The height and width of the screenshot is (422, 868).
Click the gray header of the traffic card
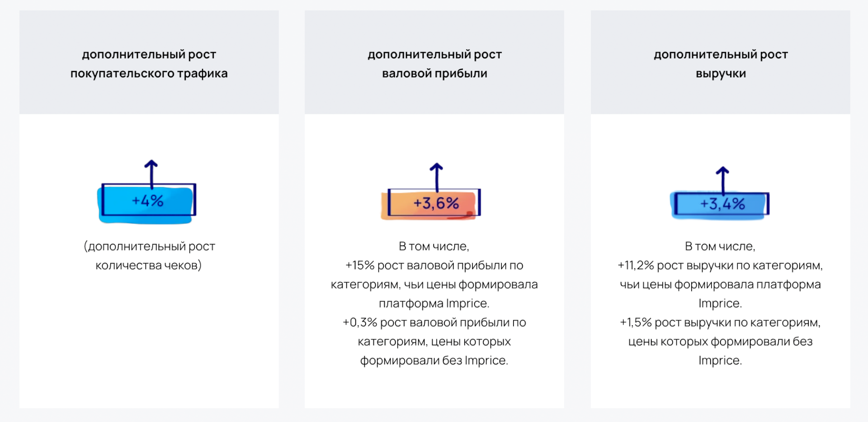click(149, 62)
